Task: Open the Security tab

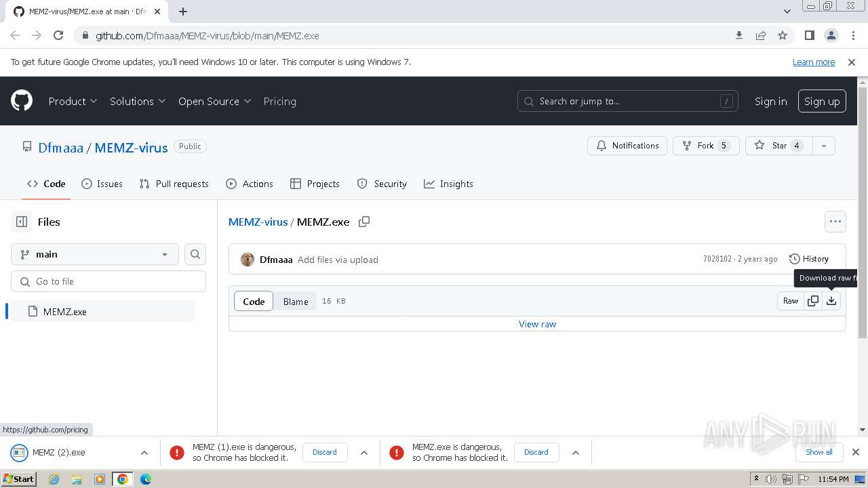Action: [x=382, y=184]
